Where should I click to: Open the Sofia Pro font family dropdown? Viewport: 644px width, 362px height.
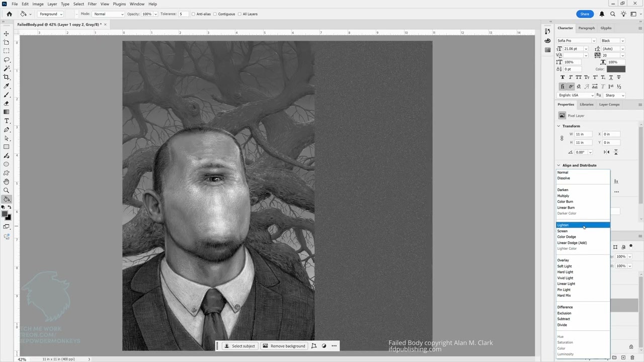tap(576, 41)
